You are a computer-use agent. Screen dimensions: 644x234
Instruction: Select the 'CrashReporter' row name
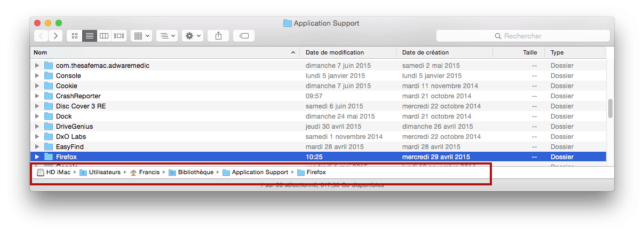coord(78,96)
